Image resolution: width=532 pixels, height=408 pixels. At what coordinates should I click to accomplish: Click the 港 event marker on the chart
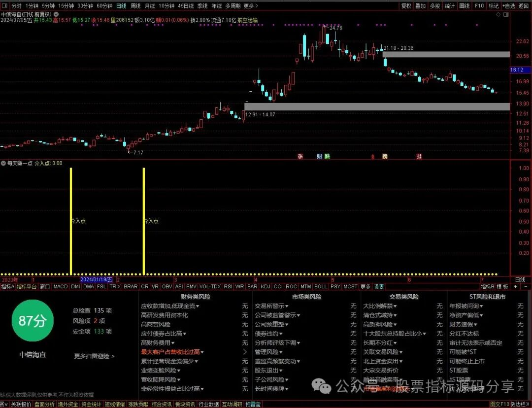point(419,156)
